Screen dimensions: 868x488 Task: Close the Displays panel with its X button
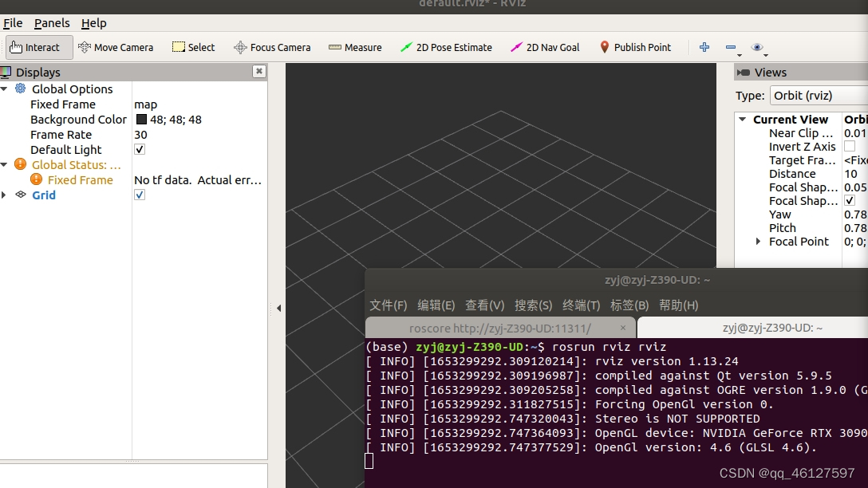pos(258,71)
